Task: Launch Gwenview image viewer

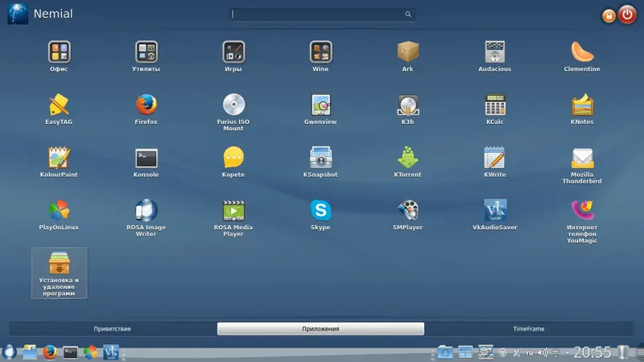Action: (320, 109)
